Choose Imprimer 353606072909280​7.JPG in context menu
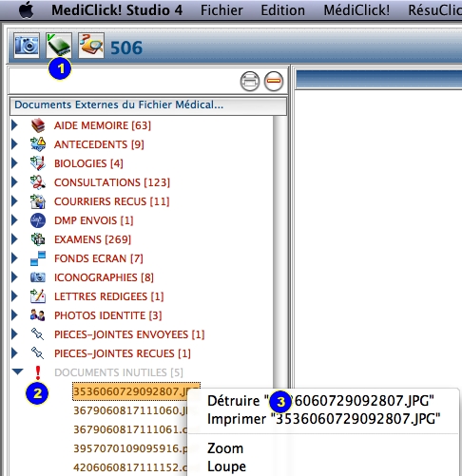The width and height of the screenshot is (462, 476). [323, 419]
